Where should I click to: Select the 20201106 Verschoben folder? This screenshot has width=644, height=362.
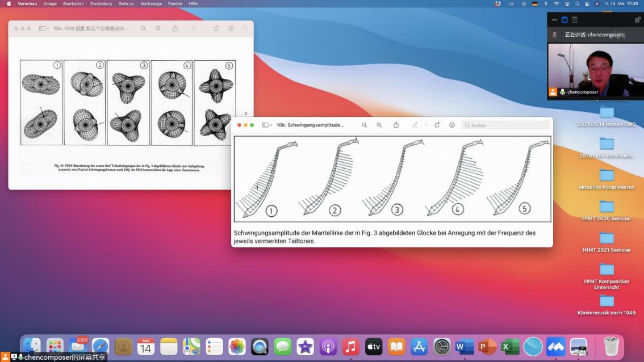pyautogui.click(x=607, y=148)
